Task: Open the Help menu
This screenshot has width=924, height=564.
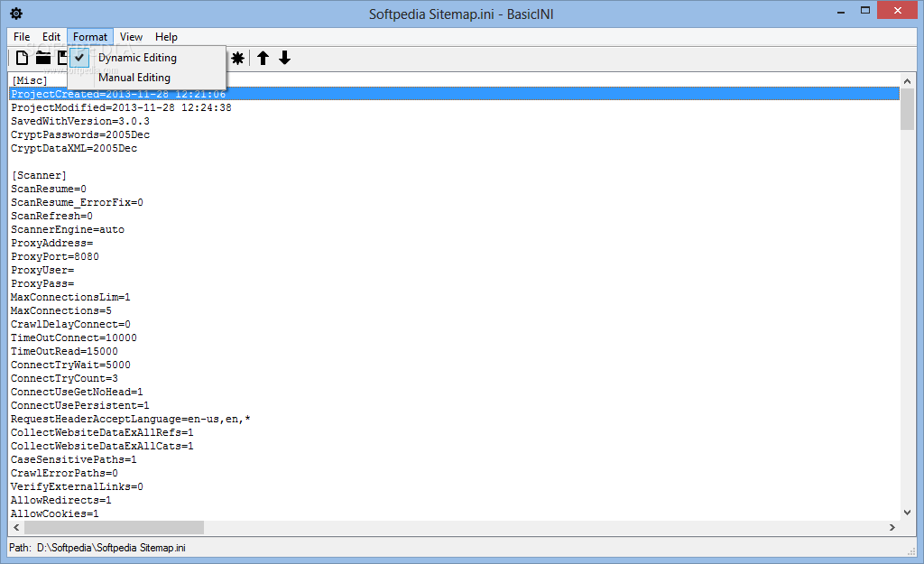Action: 166,36
